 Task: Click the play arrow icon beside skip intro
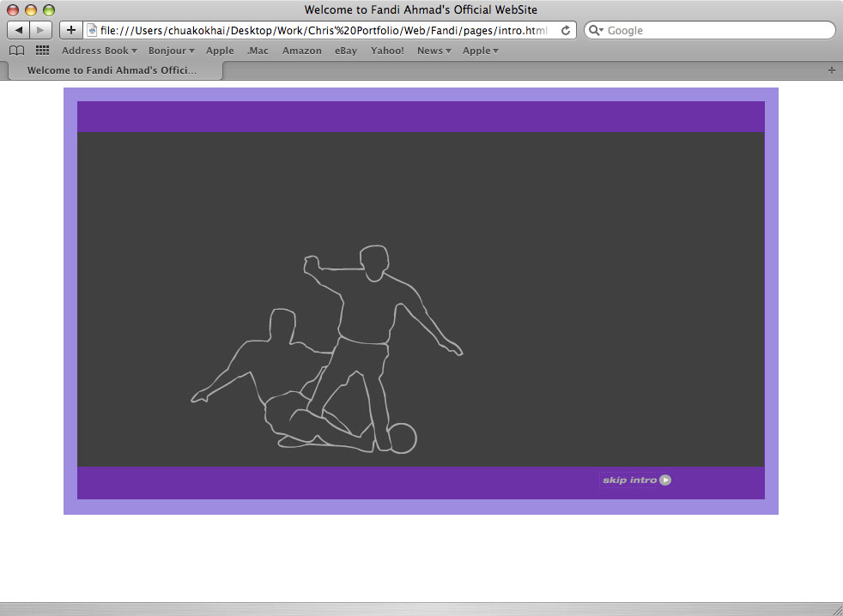[665, 480]
